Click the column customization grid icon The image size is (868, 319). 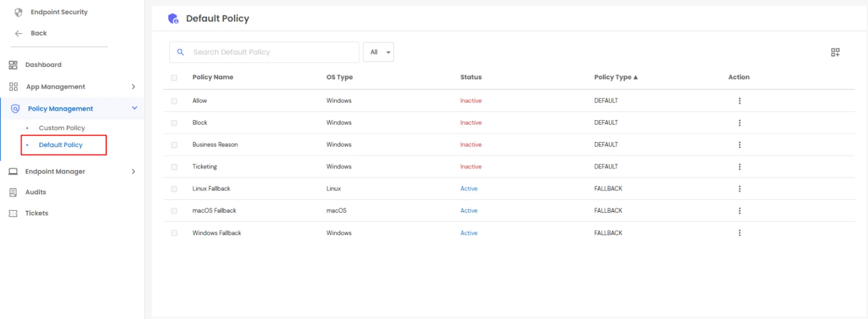(x=835, y=52)
